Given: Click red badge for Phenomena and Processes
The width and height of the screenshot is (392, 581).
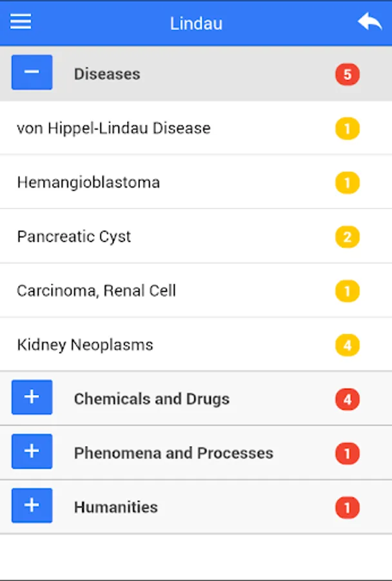Looking at the screenshot, I should pyautogui.click(x=347, y=454).
